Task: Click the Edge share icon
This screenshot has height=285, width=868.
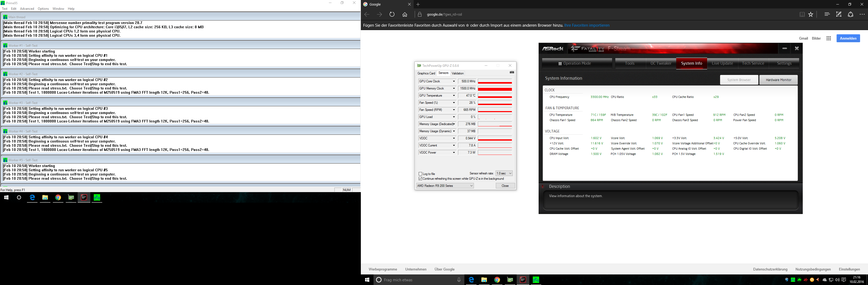Action: coord(851,15)
